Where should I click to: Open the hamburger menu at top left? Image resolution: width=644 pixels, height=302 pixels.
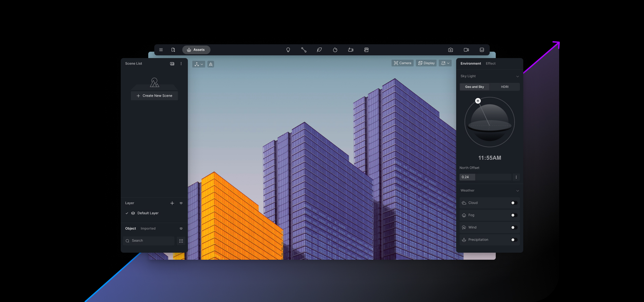tap(161, 50)
